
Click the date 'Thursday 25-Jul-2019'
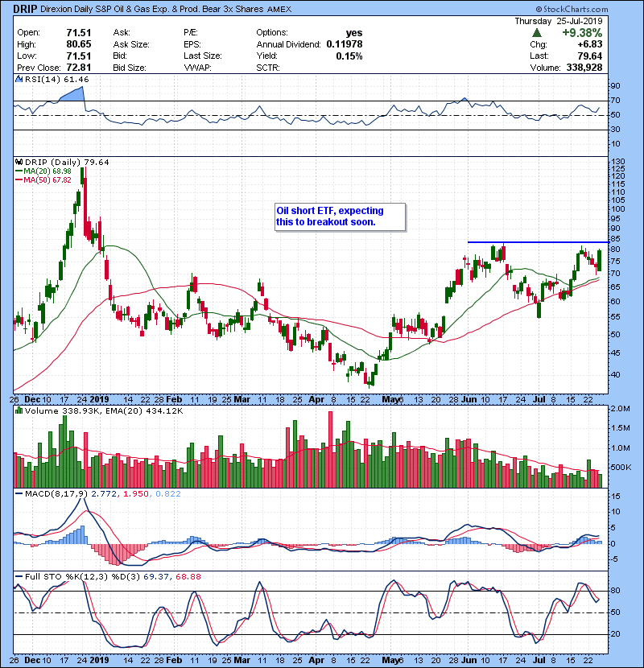(559, 21)
